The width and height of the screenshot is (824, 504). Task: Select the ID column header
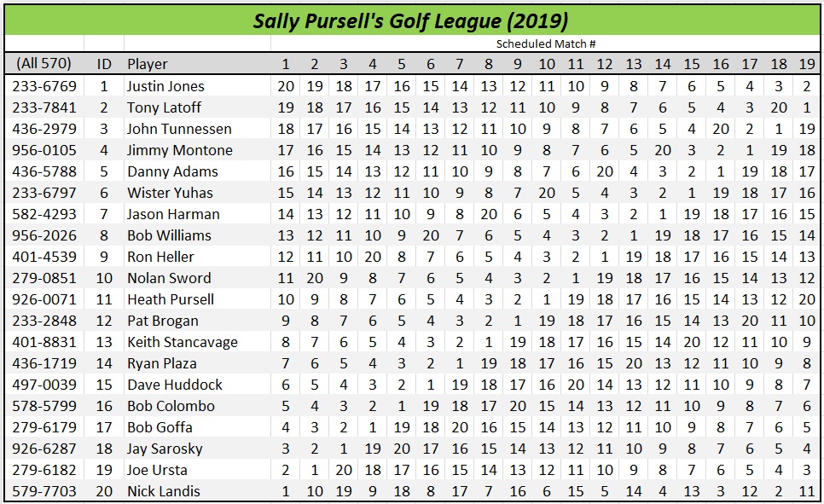pyautogui.click(x=104, y=64)
